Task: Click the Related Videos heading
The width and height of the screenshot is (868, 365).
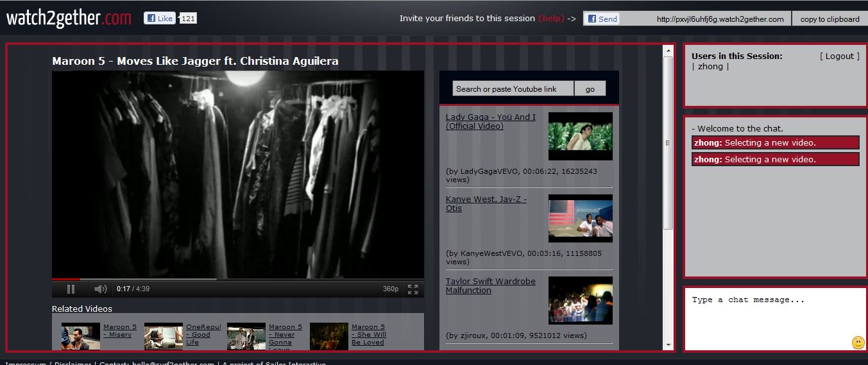Action: pos(82,309)
